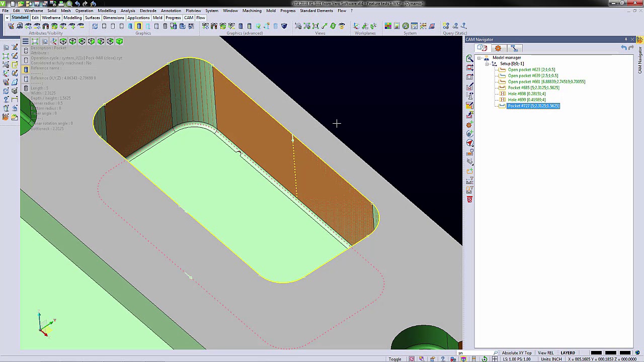Select Open pocket #623 feature

click(531, 70)
